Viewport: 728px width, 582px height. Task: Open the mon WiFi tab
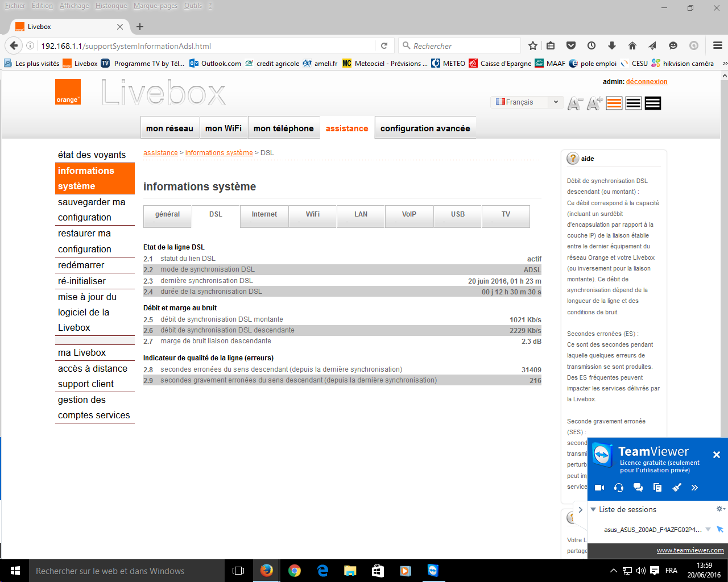[x=224, y=128]
